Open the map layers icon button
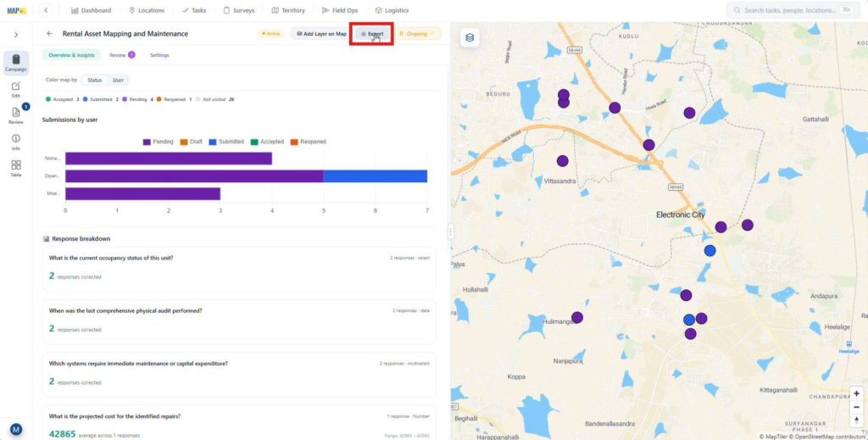Viewport: 868px width, 440px height. [470, 37]
